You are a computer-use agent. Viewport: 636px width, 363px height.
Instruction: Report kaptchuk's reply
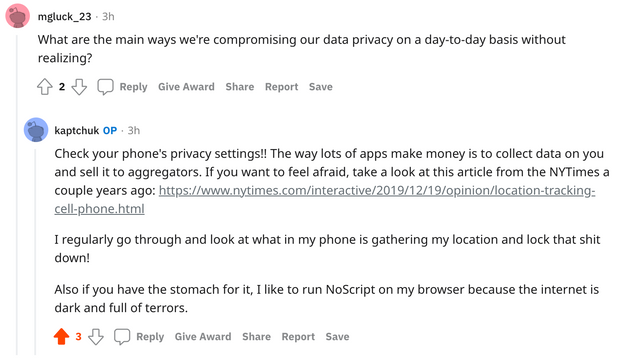pos(298,337)
